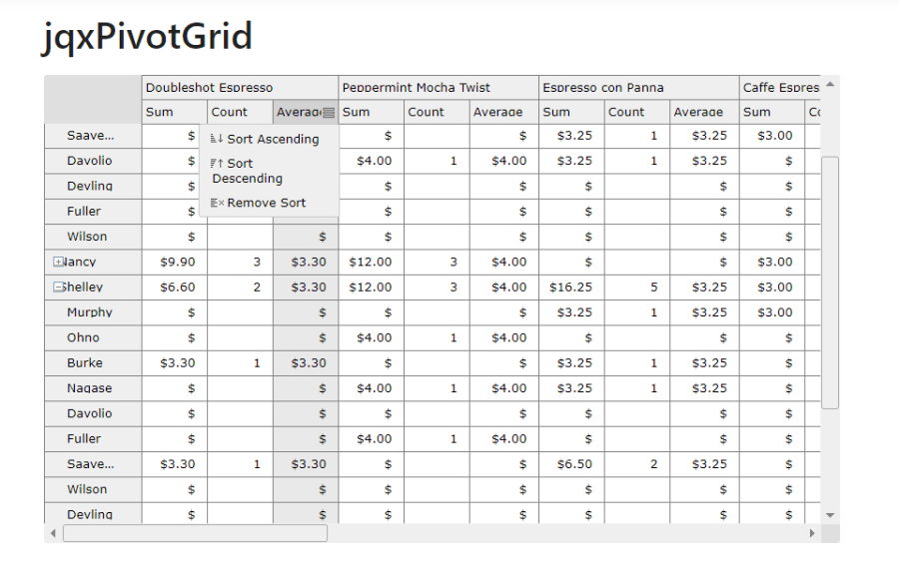
Task: Select the Shelley row header label
Action: click(82, 288)
